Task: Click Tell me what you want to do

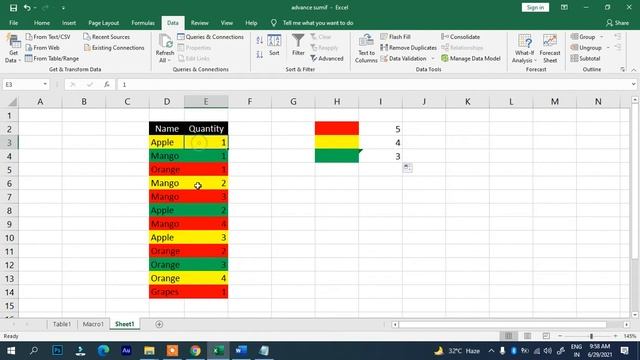Action: click(318, 23)
